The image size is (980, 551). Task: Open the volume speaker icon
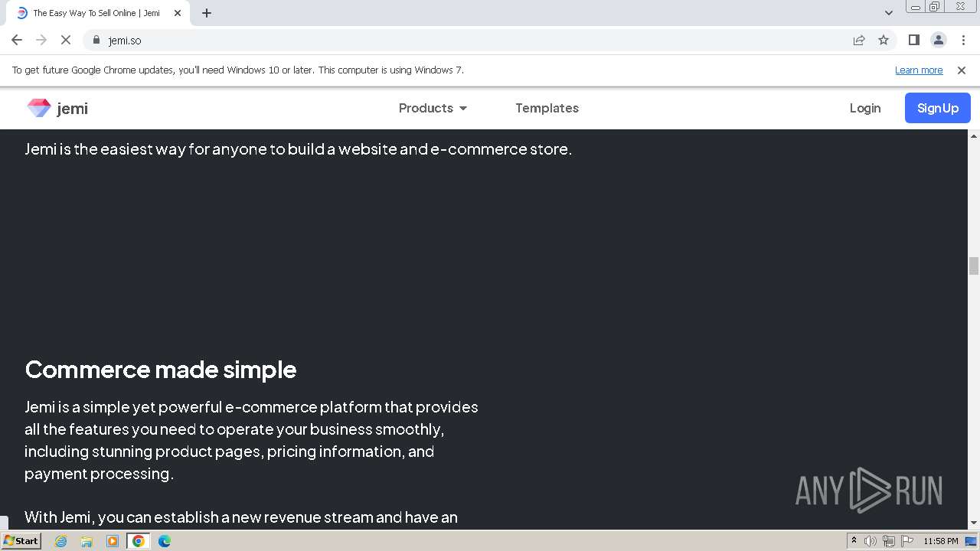[871, 541]
